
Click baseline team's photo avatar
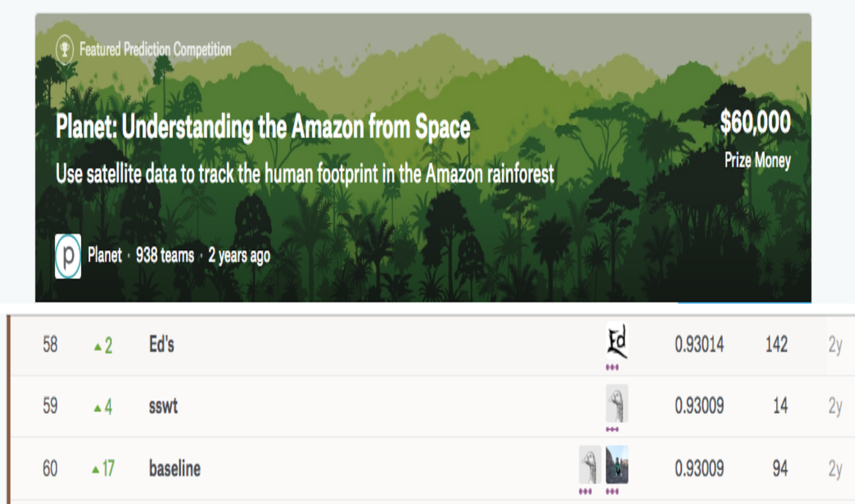[x=617, y=464]
